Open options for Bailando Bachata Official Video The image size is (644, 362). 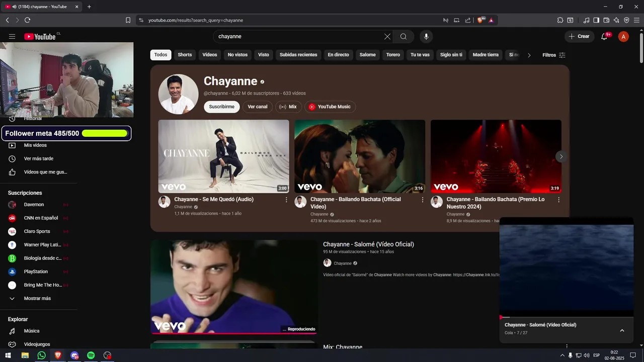[x=423, y=200]
